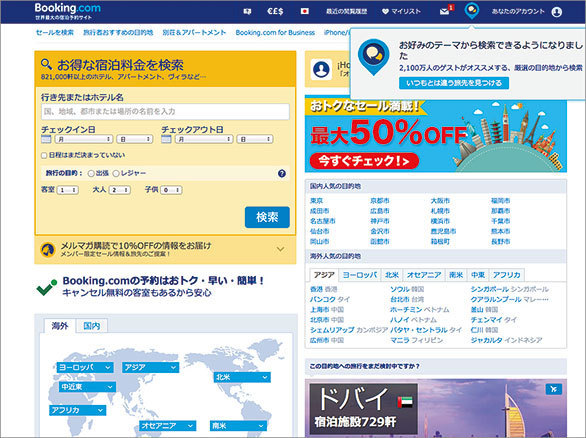Image resolution: width=586 pixels, height=438 pixels.
Task: Click あなたのアカウント header link
Action: click(x=518, y=12)
